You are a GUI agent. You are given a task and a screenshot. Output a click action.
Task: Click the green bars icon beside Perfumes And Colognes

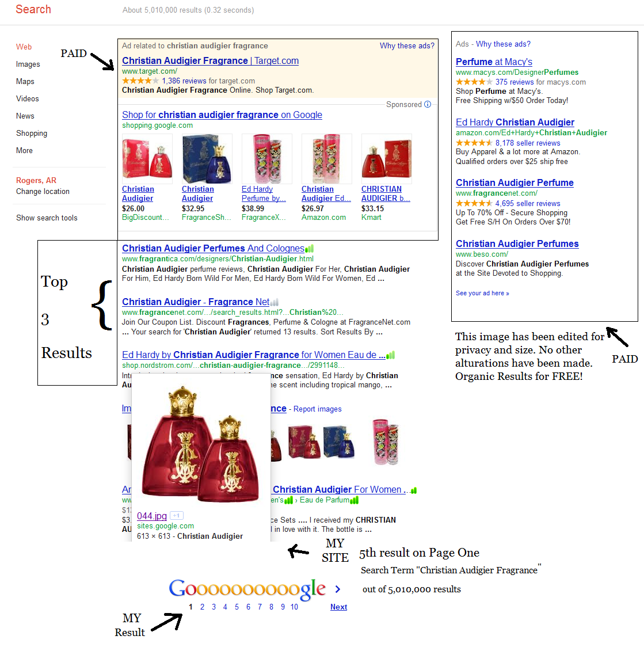(310, 248)
